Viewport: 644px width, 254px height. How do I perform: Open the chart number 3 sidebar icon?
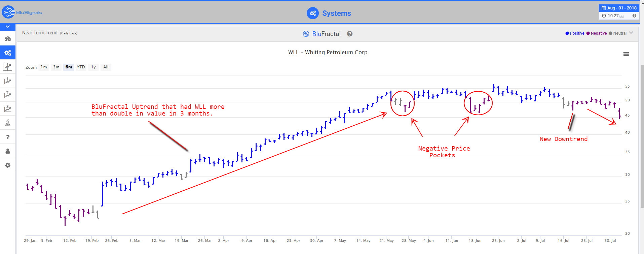tap(7, 108)
